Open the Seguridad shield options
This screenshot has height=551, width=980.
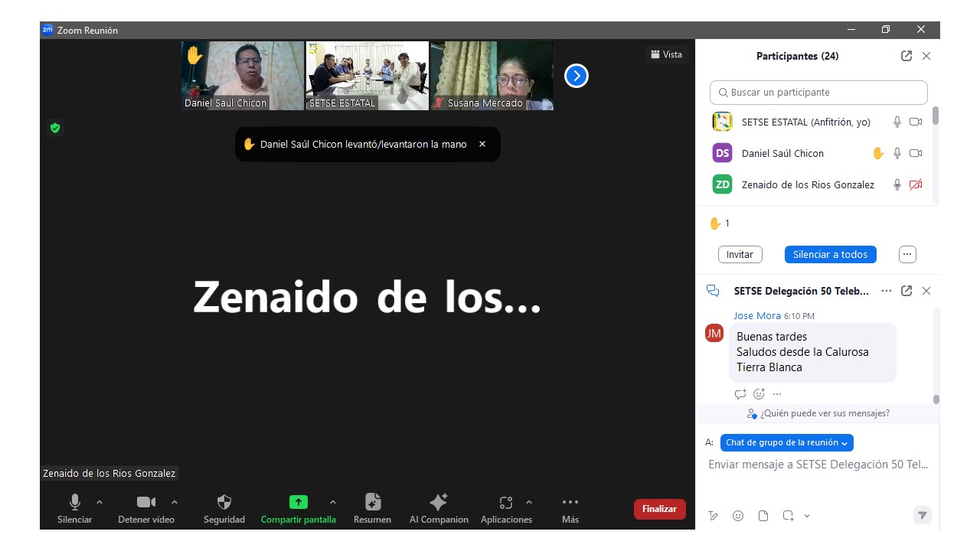(x=224, y=503)
